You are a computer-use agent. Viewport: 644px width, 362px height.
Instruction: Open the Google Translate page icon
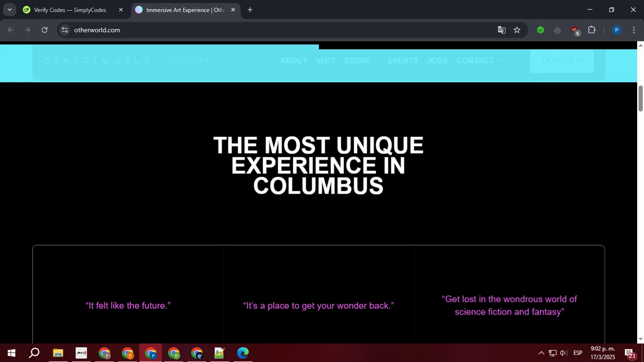501,30
